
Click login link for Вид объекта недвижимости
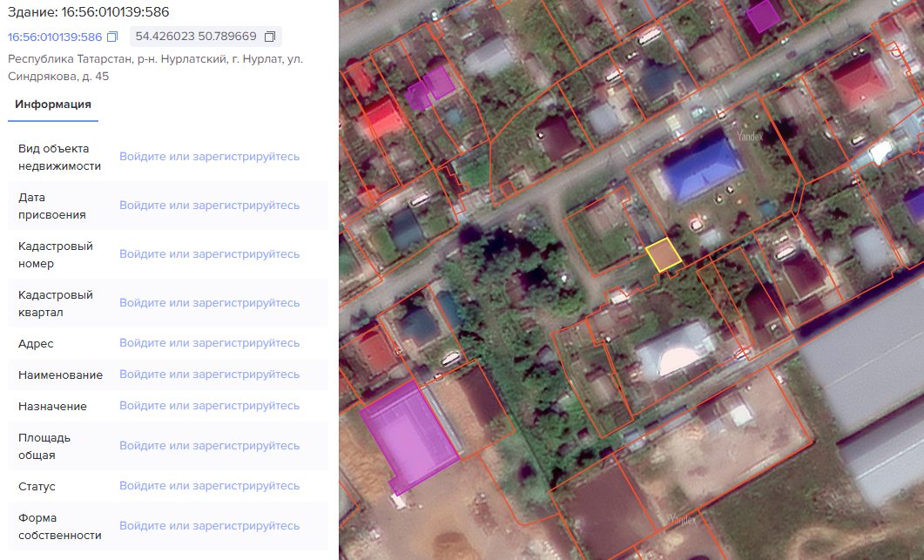click(x=209, y=157)
